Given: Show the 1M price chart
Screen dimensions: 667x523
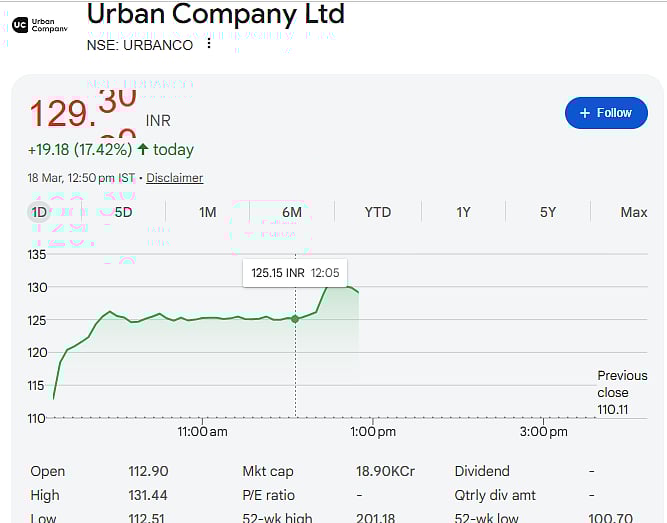Looking at the screenshot, I should pyautogui.click(x=207, y=212).
